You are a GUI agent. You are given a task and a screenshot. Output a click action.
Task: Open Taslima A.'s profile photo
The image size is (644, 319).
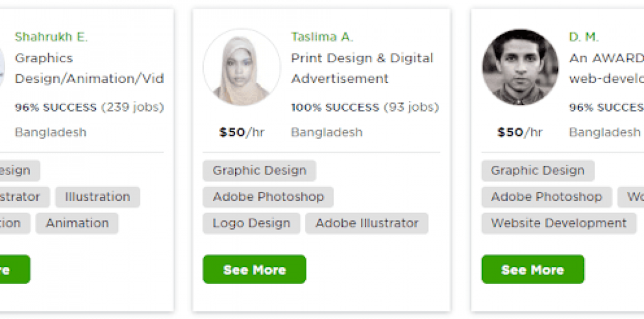pyautogui.click(x=241, y=68)
